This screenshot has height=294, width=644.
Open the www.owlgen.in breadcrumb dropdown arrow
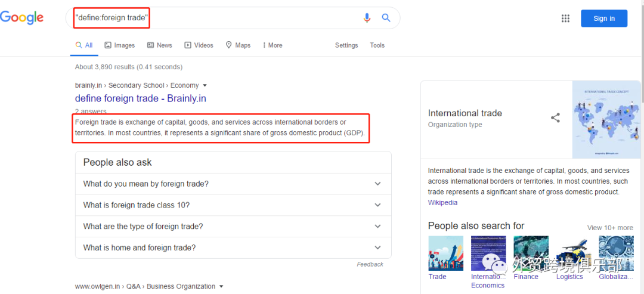coord(221,286)
